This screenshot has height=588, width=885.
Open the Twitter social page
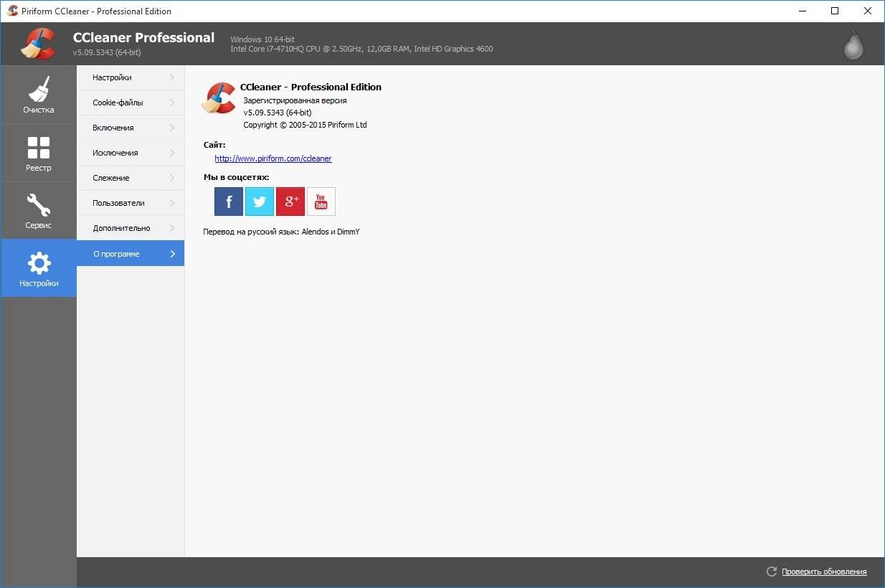[x=260, y=201]
